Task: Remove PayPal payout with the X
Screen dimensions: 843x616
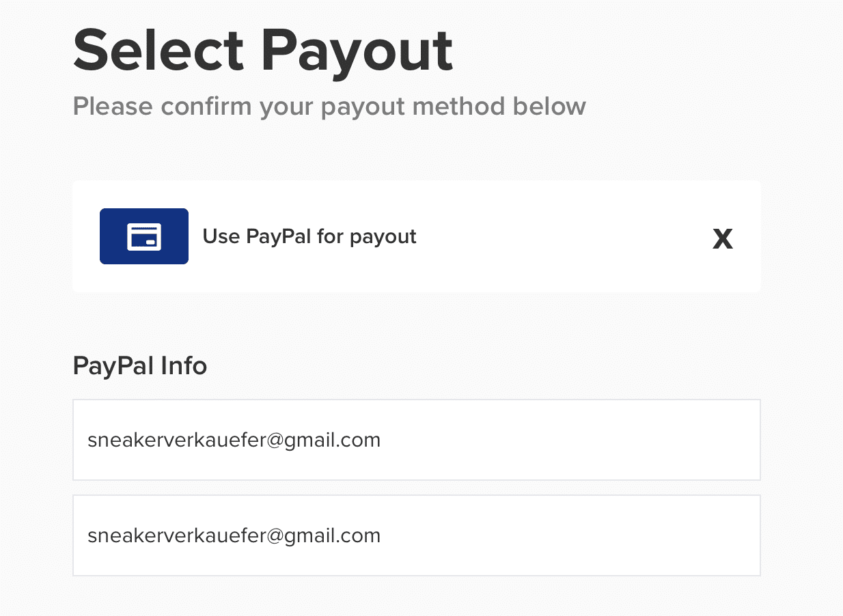Action: (x=723, y=239)
